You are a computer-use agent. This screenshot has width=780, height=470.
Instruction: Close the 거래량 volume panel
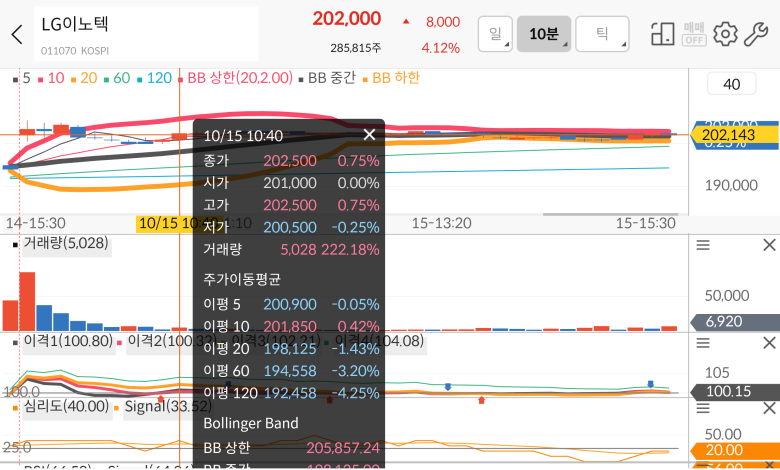[769, 245]
